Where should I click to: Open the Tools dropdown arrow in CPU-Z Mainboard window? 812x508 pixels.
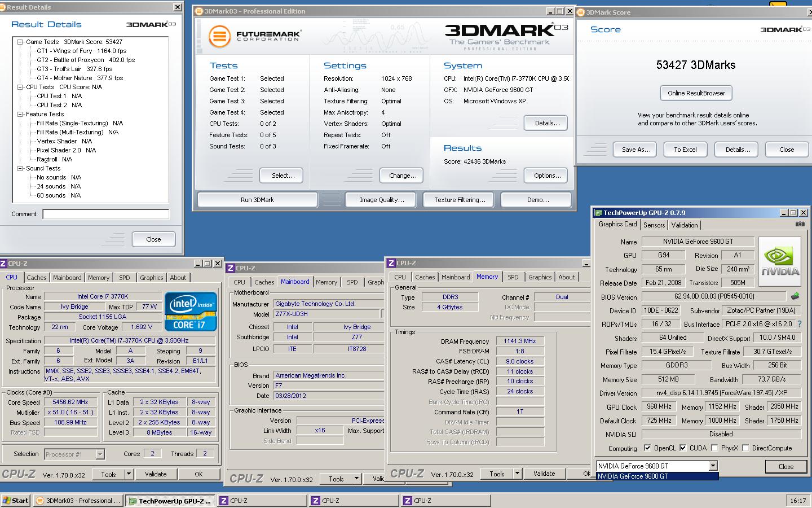356,479
